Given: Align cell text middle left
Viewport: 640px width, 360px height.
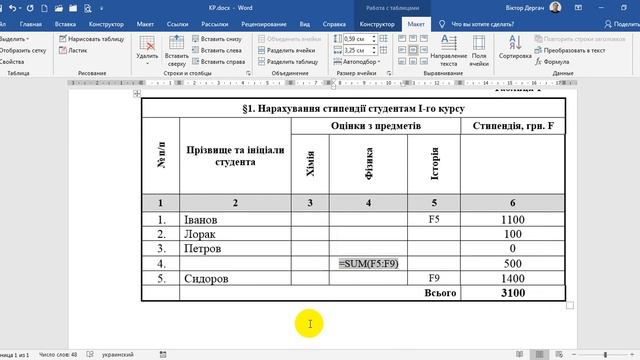Looking at the screenshot, I should pyautogui.click(x=402, y=50).
